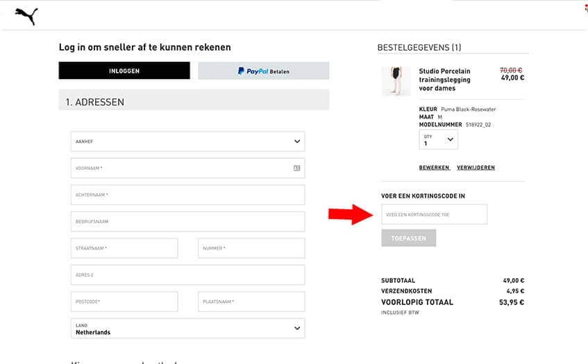Focus the kortingscode input field
This screenshot has height=364, width=588.
[435, 214]
